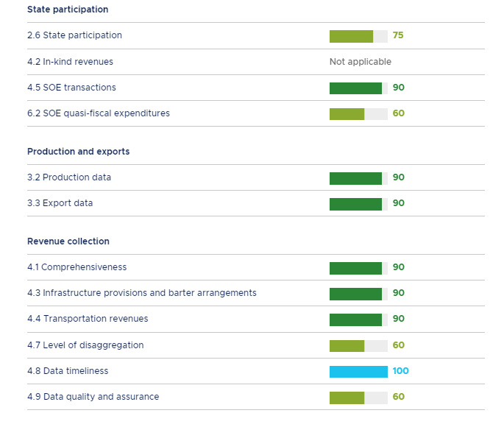This screenshot has height=427, width=504.
Task: Click the '4.4 Transportation revenues' label
Action: (x=88, y=319)
